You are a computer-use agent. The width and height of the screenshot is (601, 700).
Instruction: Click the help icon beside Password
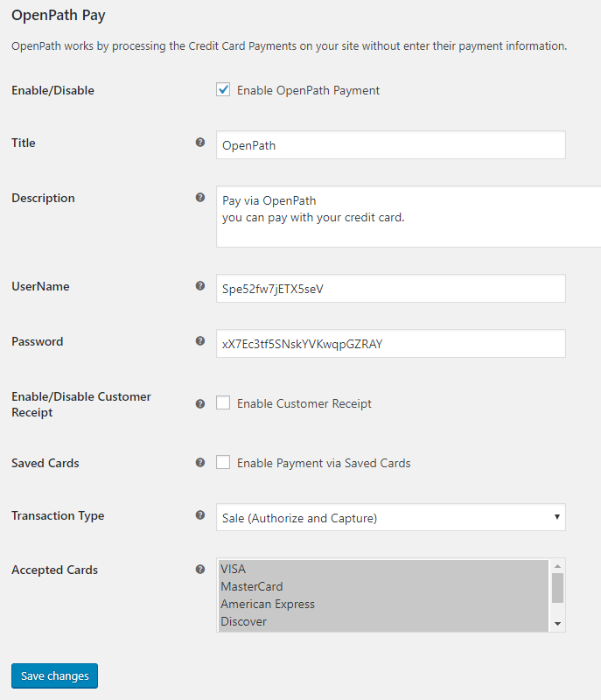200,341
